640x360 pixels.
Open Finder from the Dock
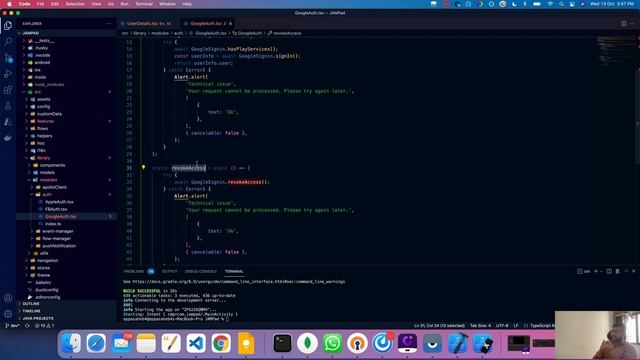[71, 343]
